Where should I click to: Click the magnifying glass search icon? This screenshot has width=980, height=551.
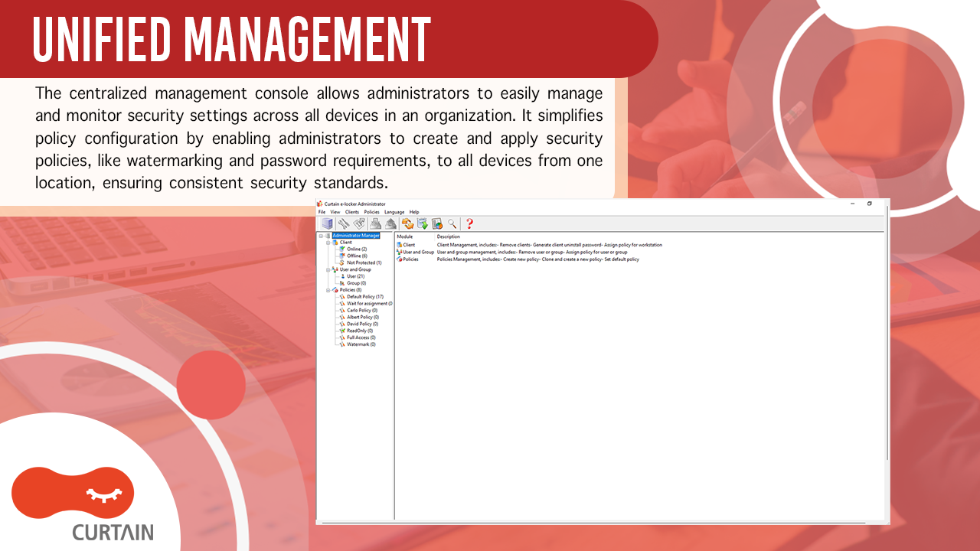(452, 223)
